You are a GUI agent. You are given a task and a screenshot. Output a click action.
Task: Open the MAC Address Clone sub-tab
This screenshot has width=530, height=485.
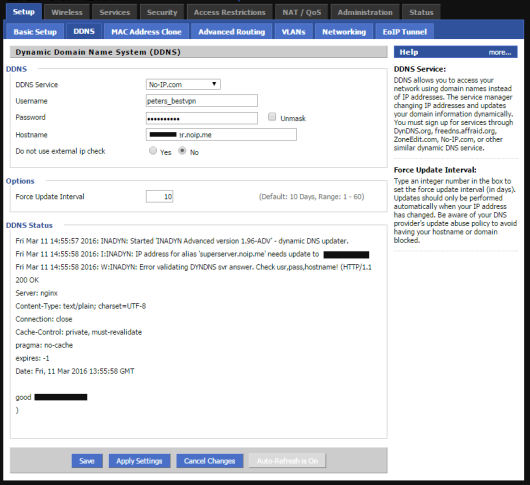click(146, 31)
